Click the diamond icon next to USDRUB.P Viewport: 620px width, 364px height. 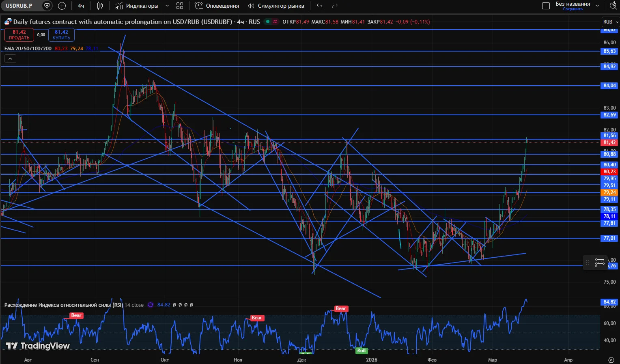47,6
